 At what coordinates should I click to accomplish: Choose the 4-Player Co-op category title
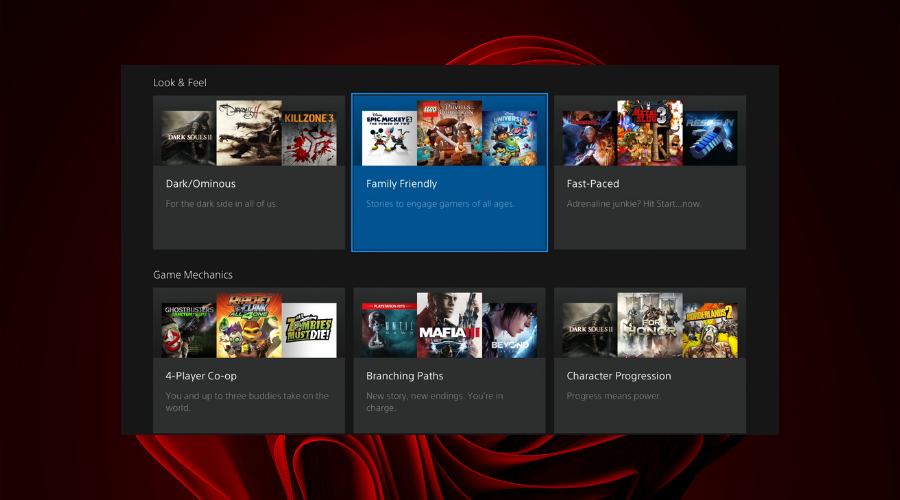pyautogui.click(x=201, y=376)
